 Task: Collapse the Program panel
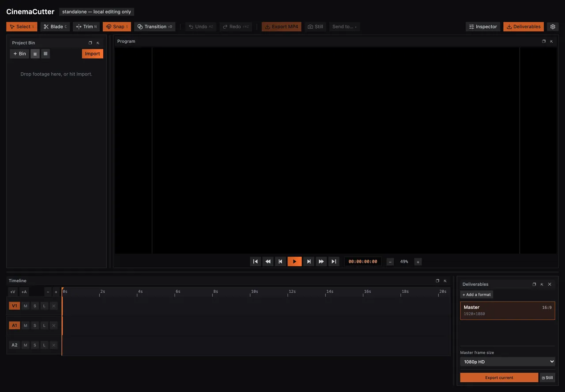coord(551,41)
